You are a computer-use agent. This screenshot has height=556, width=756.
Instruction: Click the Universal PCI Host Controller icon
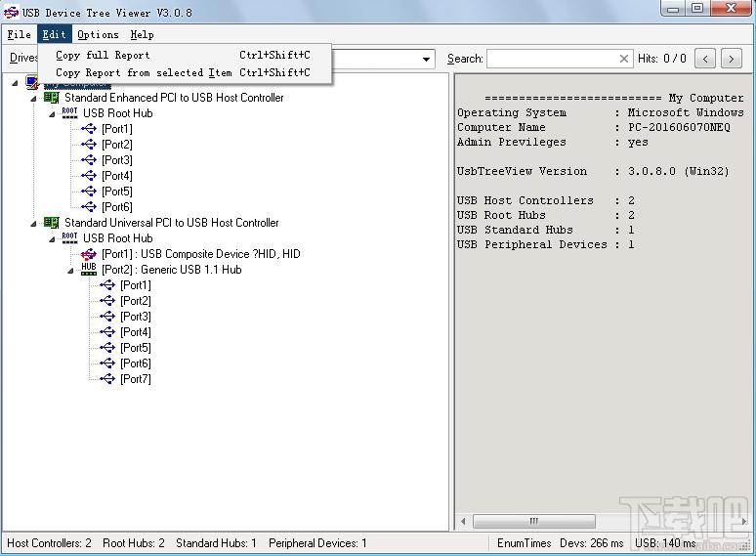coord(51,223)
